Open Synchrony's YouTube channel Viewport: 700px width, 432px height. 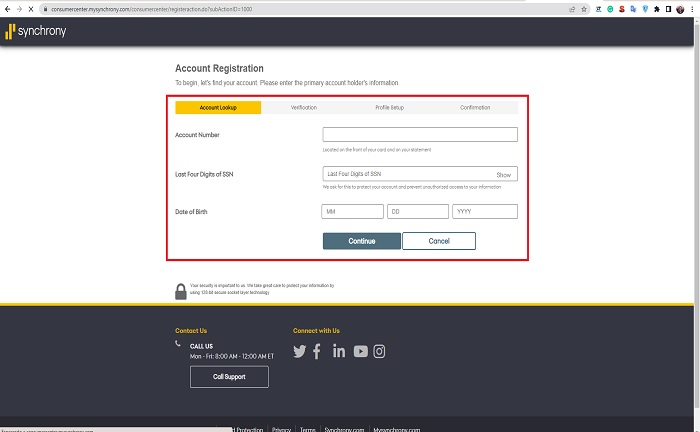coord(360,351)
